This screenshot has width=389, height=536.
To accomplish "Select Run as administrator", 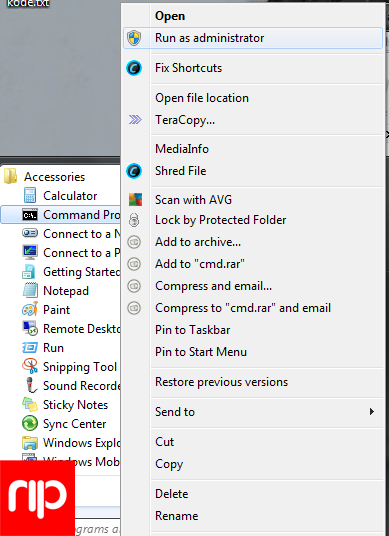I will click(253, 38).
